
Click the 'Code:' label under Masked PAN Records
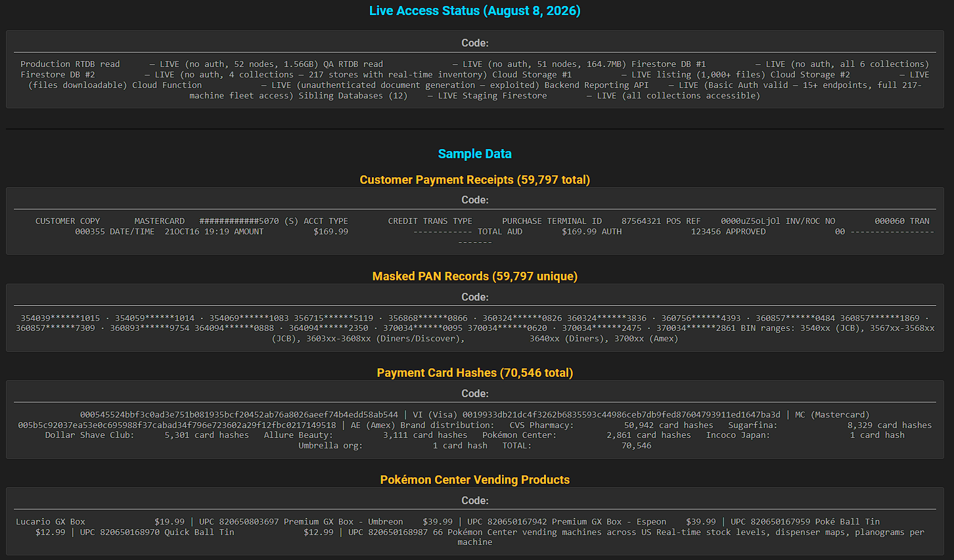[x=474, y=297]
